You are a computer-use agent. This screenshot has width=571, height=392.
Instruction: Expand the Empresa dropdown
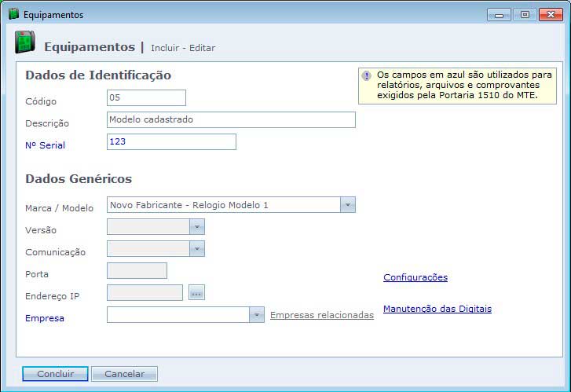[x=257, y=315]
